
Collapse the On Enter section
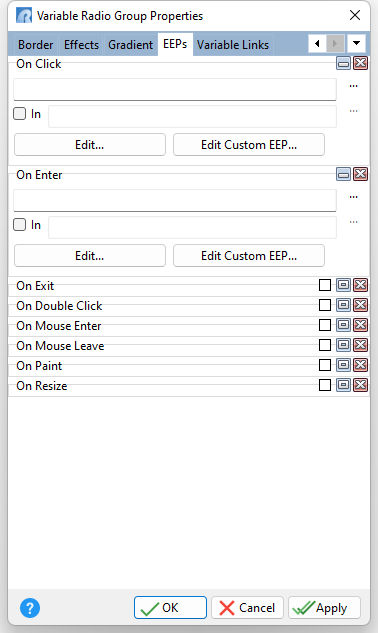[343, 174]
